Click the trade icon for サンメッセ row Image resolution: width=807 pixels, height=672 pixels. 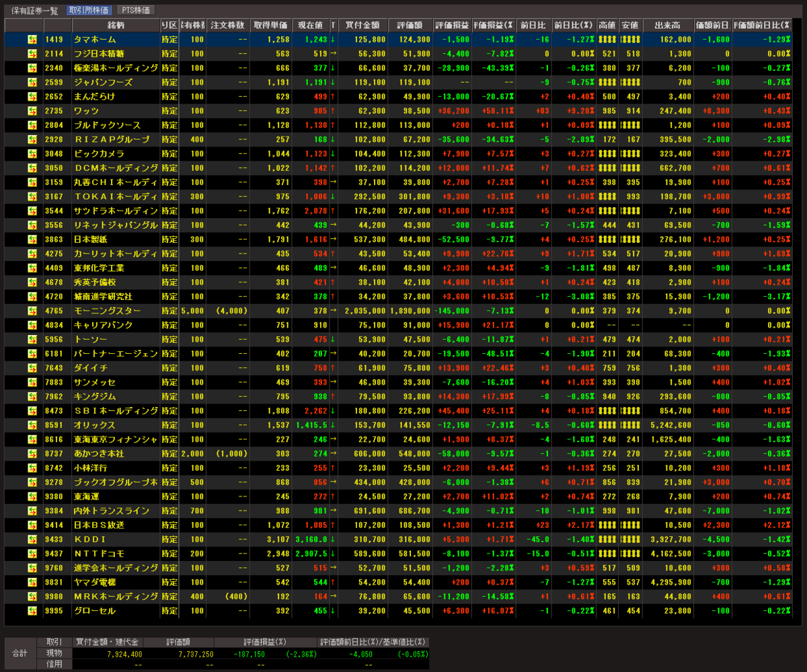32,383
